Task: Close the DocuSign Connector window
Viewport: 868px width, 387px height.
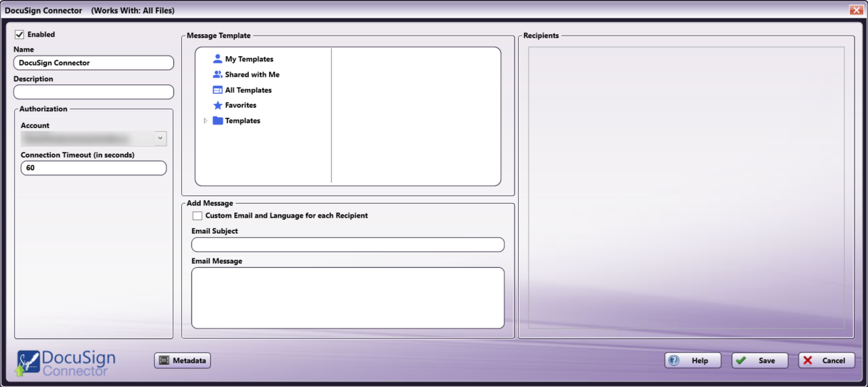Action: pyautogui.click(x=855, y=10)
